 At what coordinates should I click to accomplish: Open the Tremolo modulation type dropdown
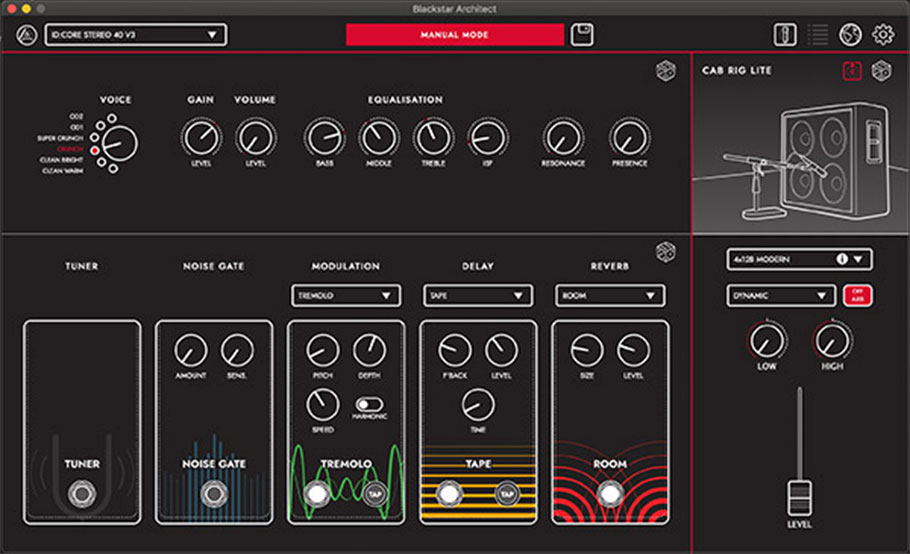click(346, 295)
